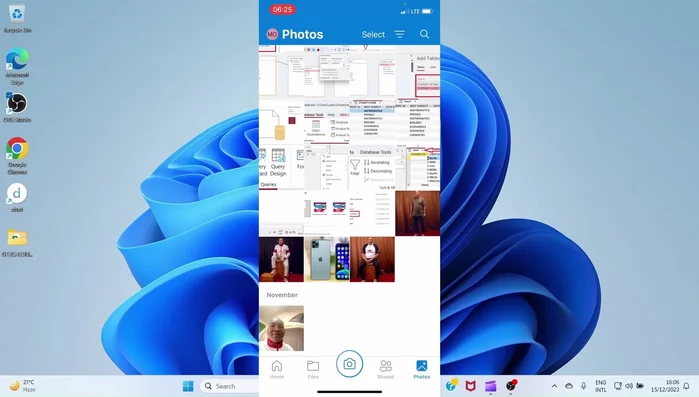Open volume speaker icon in tray
Screen dimensions: 699x397
click(629, 386)
